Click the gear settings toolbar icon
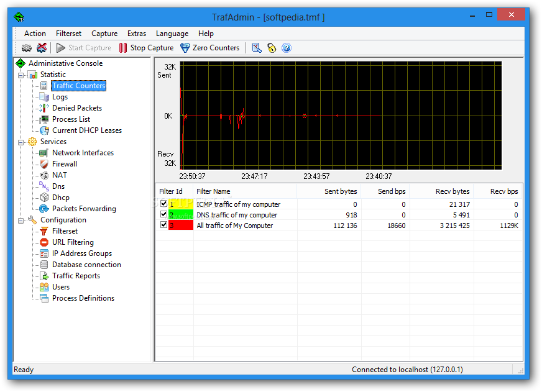The height and width of the screenshot is (392, 542). (x=27, y=48)
